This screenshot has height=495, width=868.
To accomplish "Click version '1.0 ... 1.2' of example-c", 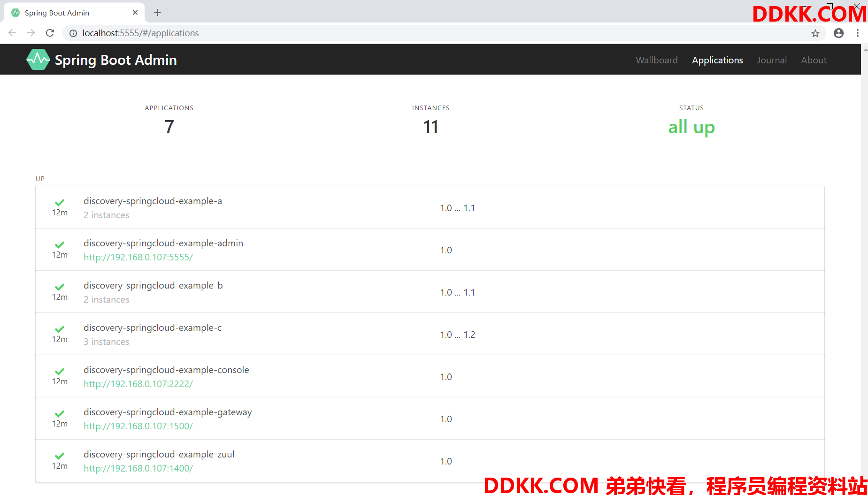I will [457, 335].
